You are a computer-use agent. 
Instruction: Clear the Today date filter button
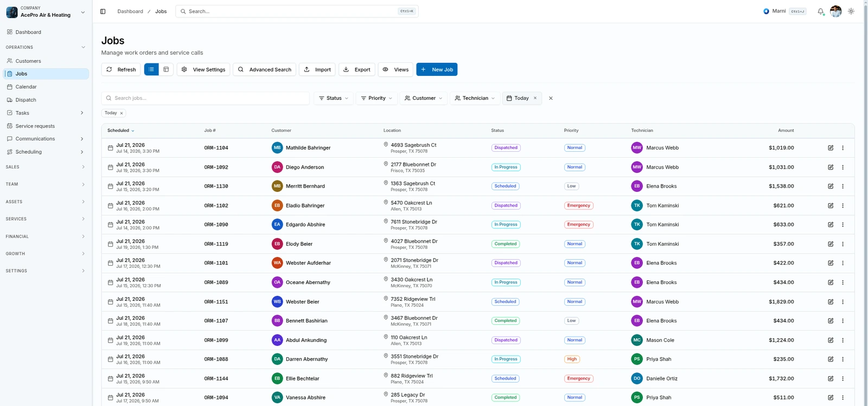[x=535, y=98]
